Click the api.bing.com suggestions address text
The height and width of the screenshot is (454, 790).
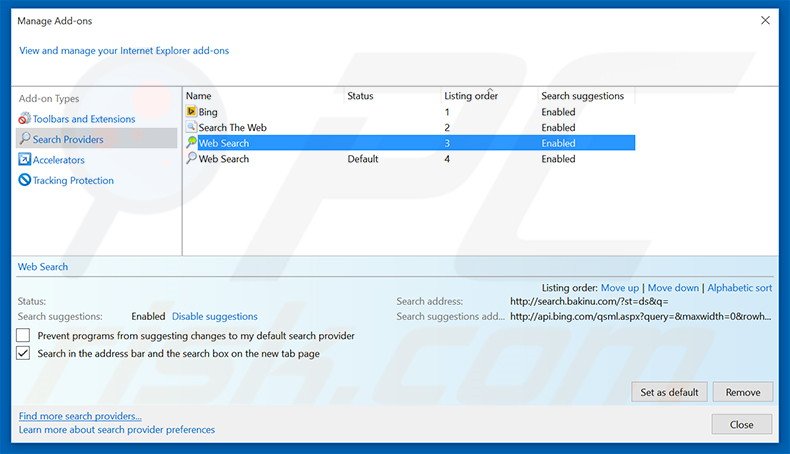(640, 316)
